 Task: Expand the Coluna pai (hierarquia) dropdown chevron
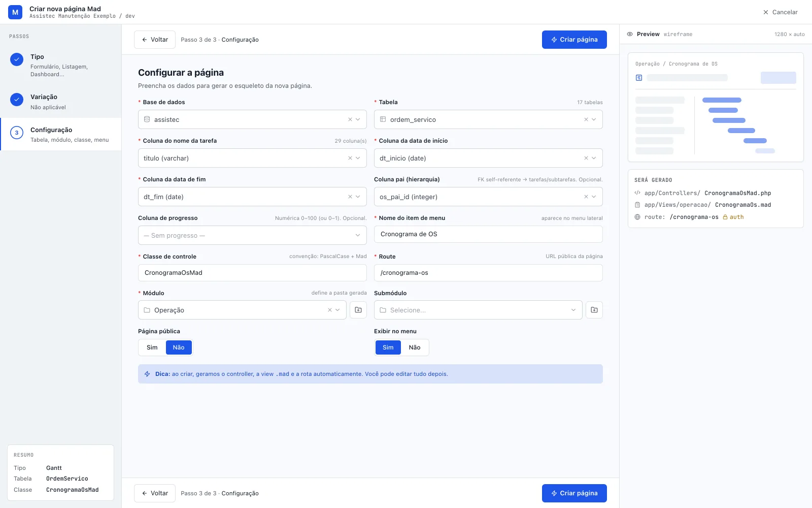coord(594,197)
